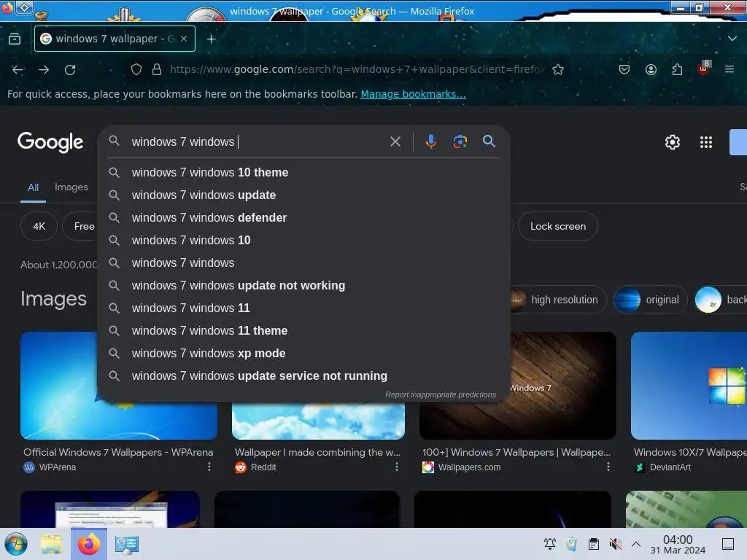Expand hidden system tray icons arrow
Image resolution: width=747 pixels, height=560 pixels.
(x=636, y=544)
